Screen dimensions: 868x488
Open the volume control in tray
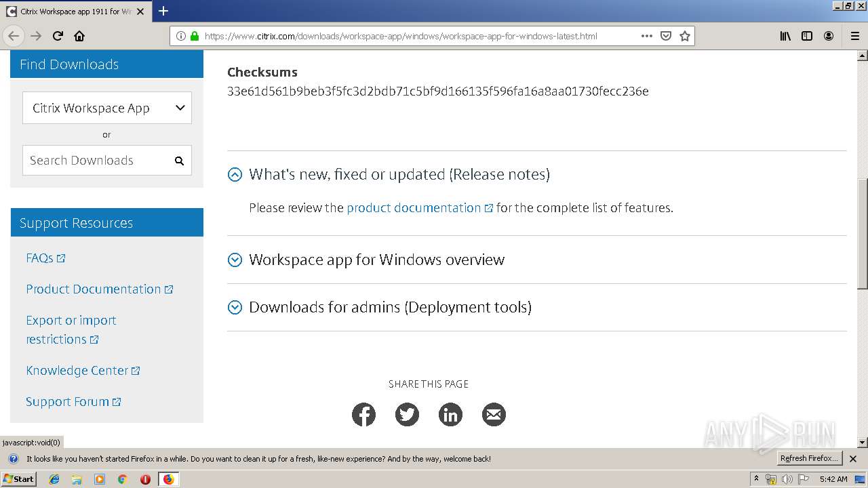[x=787, y=479]
